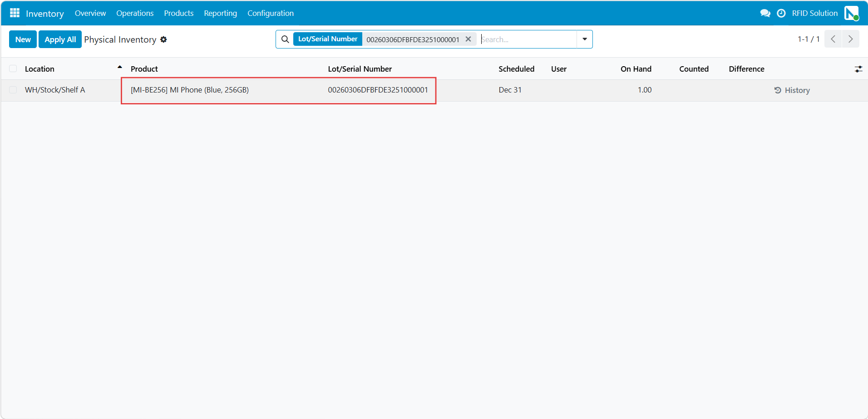This screenshot has width=868, height=419.
Task: Click the 00260306DFBFDE3251000001 serial number cell
Action: 378,90
